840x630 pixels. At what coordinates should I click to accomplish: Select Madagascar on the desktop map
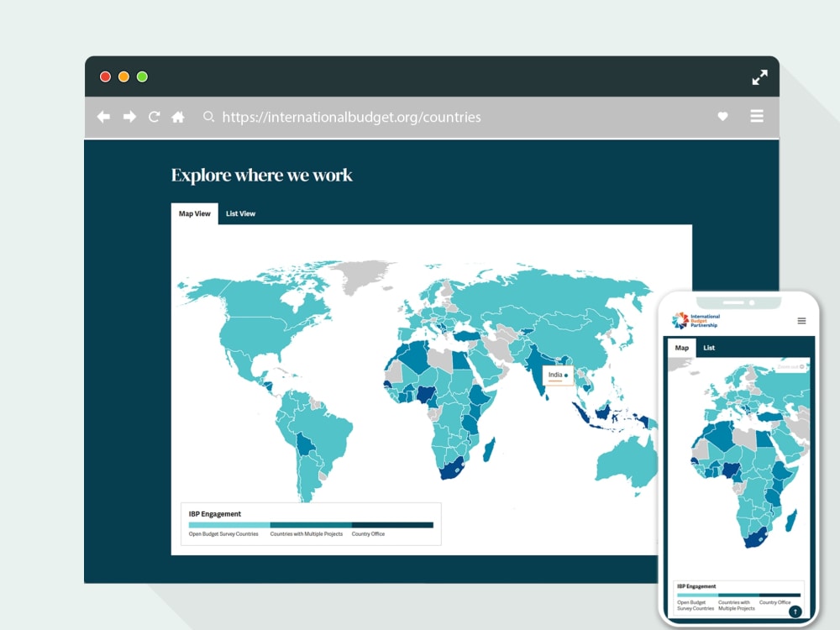coord(489,449)
